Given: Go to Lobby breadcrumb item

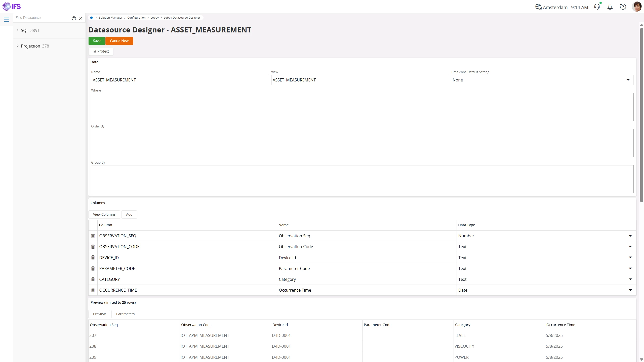Looking at the screenshot, I should point(154,18).
